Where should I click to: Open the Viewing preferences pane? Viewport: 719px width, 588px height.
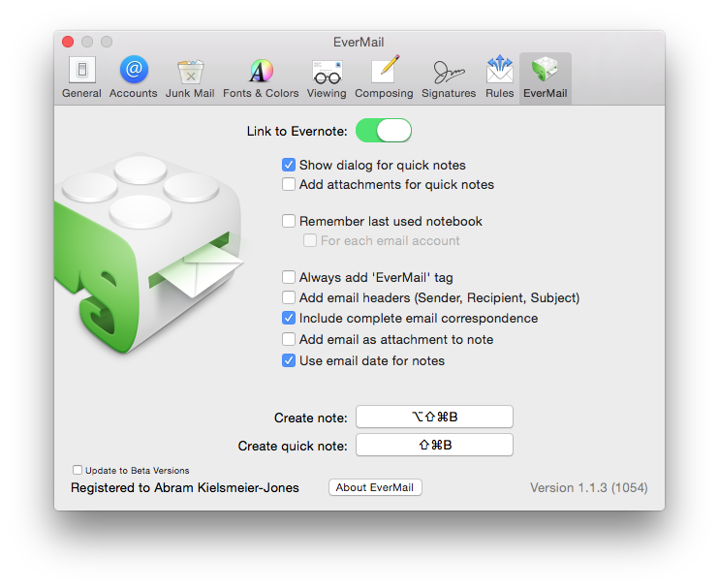(327, 77)
